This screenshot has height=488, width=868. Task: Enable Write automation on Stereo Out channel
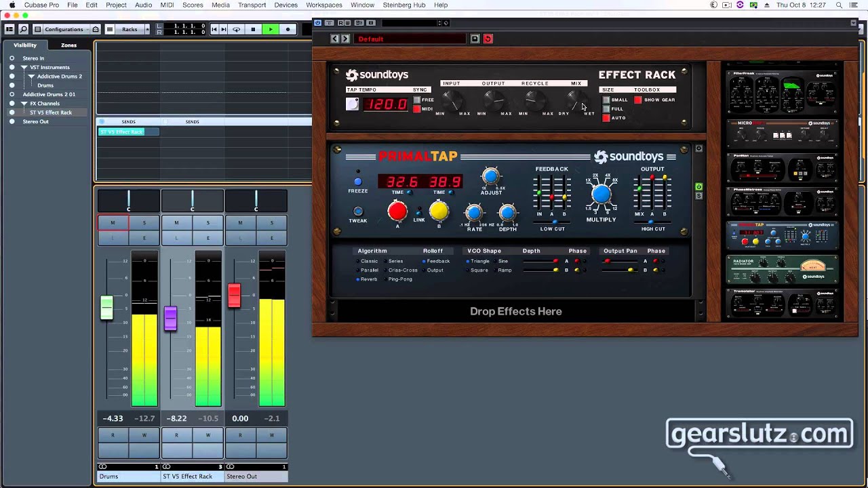point(272,435)
